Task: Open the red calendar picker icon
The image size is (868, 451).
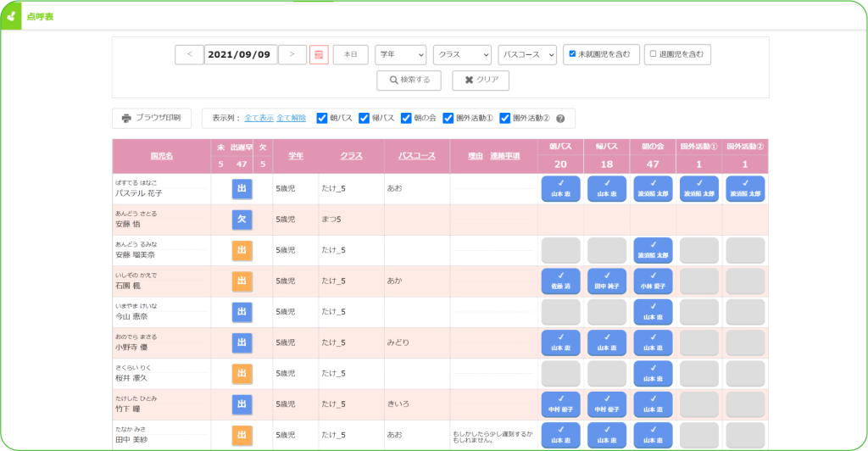Action: pyautogui.click(x=319, y=55)
